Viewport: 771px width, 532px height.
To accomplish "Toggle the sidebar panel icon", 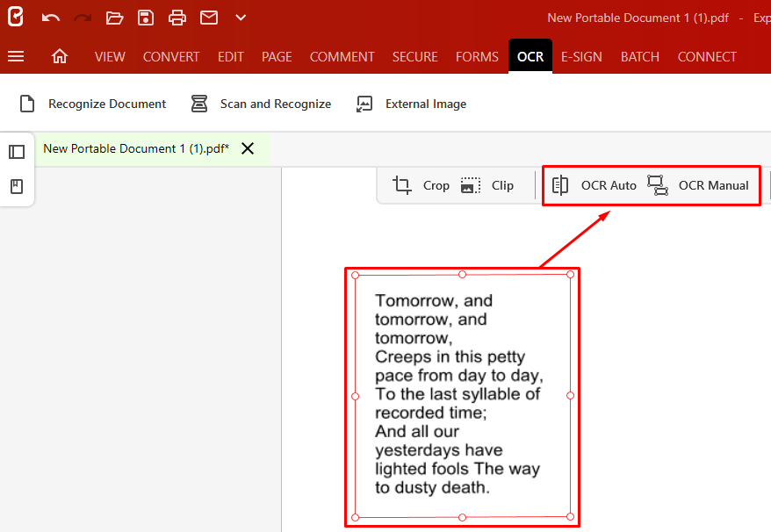I will [17, 152].
